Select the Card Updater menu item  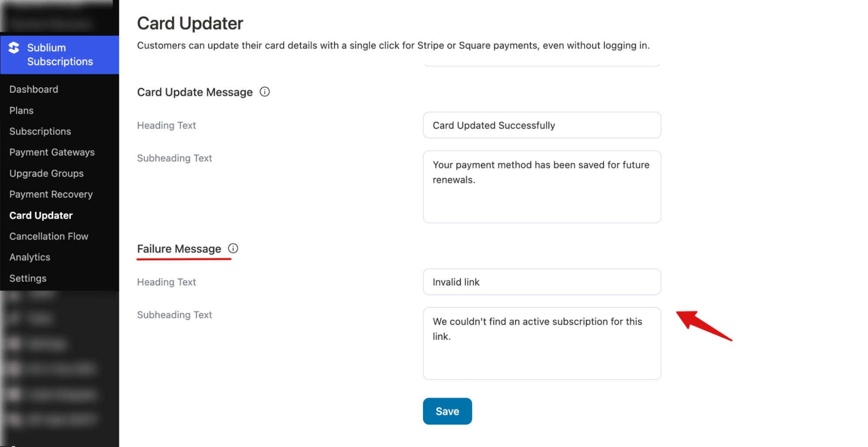pos(40,215)
